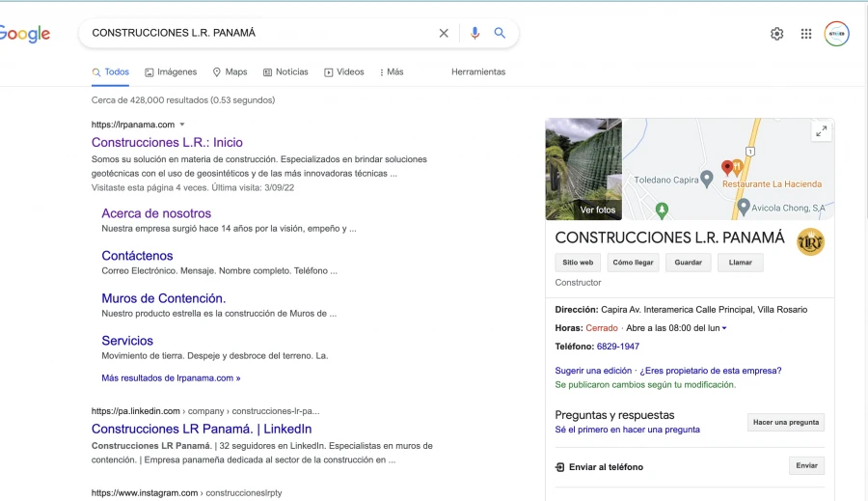Open the Contáctenos sitelink
Image resolution: width=868 pixels, height=501 pixels.
(x=137, y=256)
